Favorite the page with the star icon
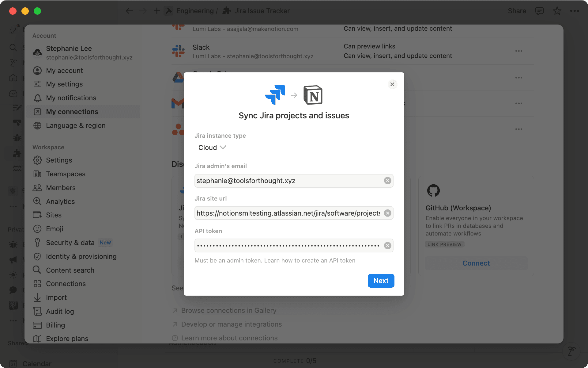The image size is (588, 368). click(557, 11)
